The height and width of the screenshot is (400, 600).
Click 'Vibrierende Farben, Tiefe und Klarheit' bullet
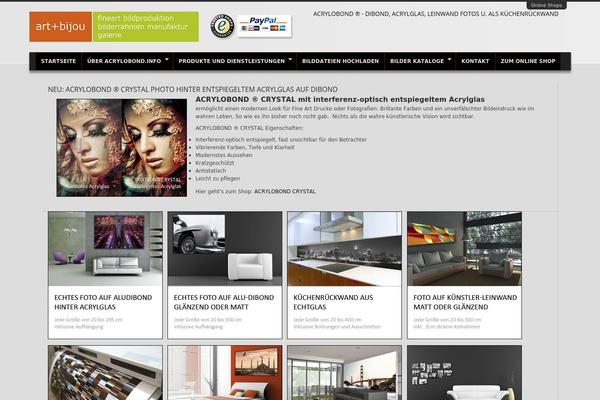tap(245, 147)
